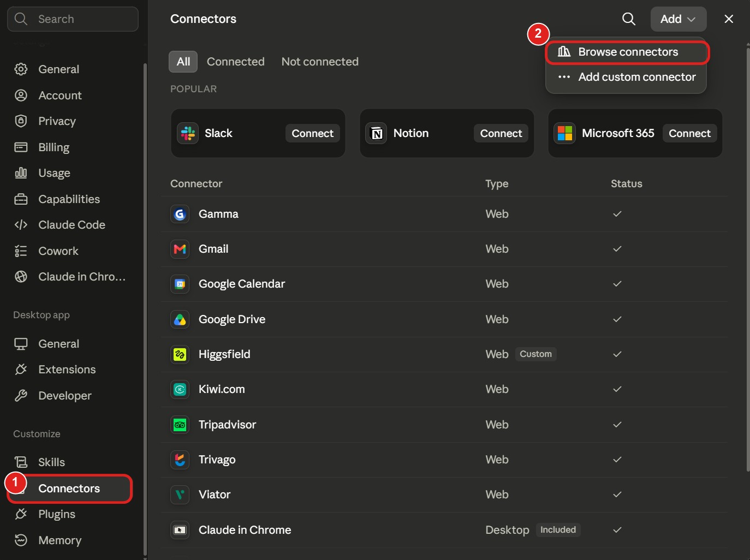Connect the Slack connector

(x=313, y=133)
